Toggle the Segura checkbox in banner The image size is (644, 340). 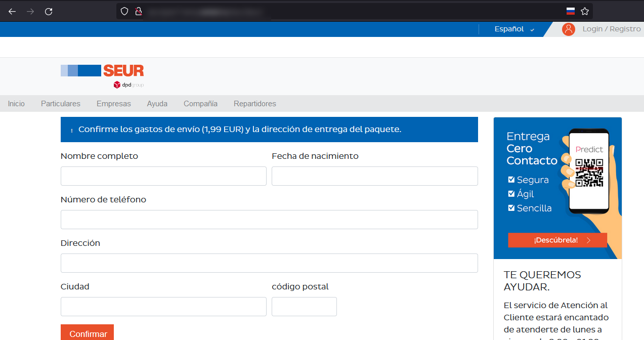tap(511, 180)
